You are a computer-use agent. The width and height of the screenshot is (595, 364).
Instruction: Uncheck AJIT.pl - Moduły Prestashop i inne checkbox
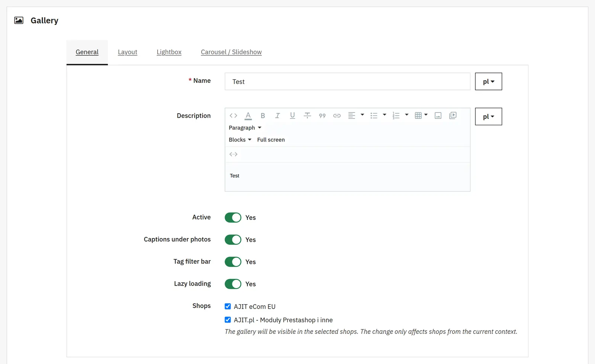[228, 320]
